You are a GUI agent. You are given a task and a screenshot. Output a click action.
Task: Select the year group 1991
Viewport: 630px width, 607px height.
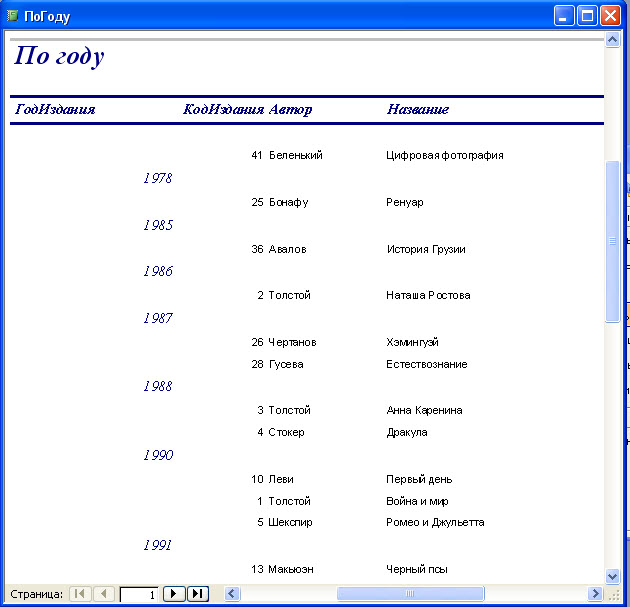coord(158,545)
